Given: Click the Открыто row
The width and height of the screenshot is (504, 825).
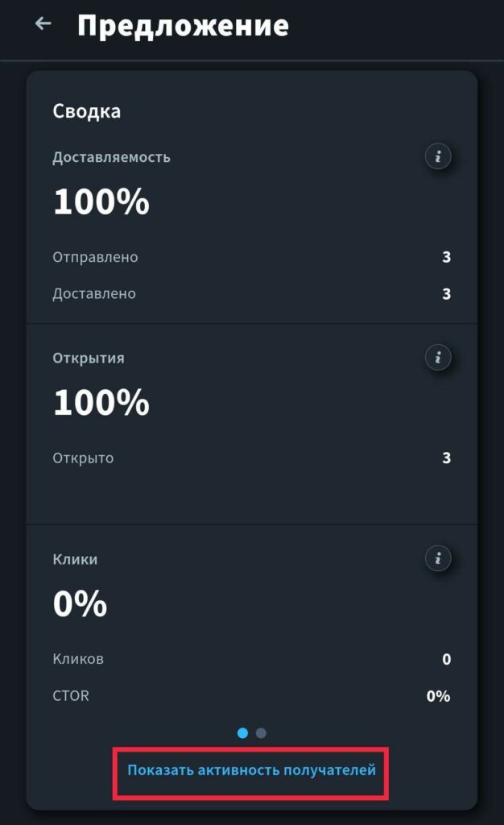Looking at the screenshot, I should (252, 458).
